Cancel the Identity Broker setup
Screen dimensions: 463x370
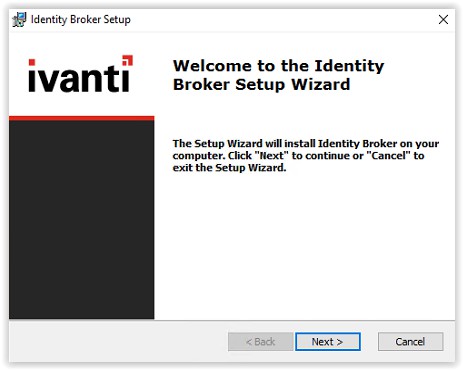tap(410, 342)
